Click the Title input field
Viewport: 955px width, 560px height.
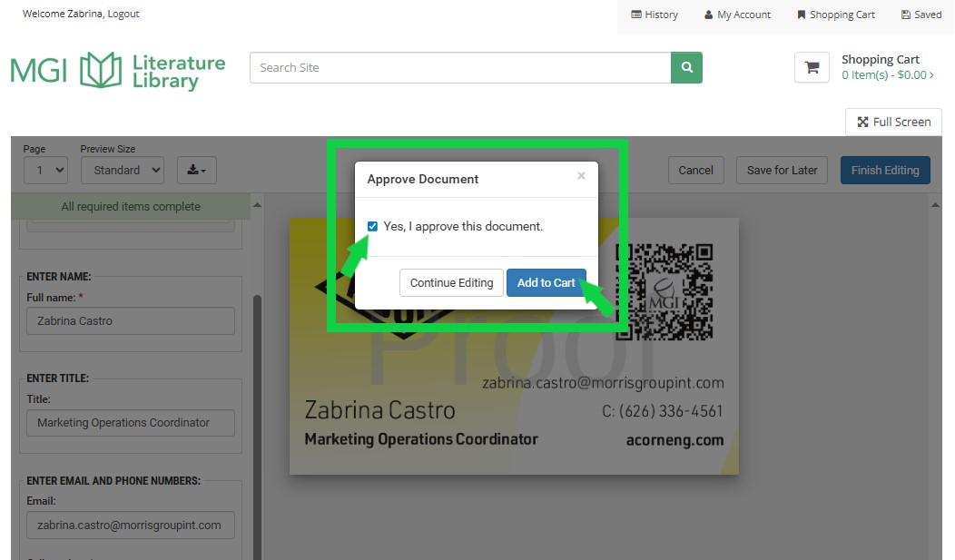coord(131,422)
